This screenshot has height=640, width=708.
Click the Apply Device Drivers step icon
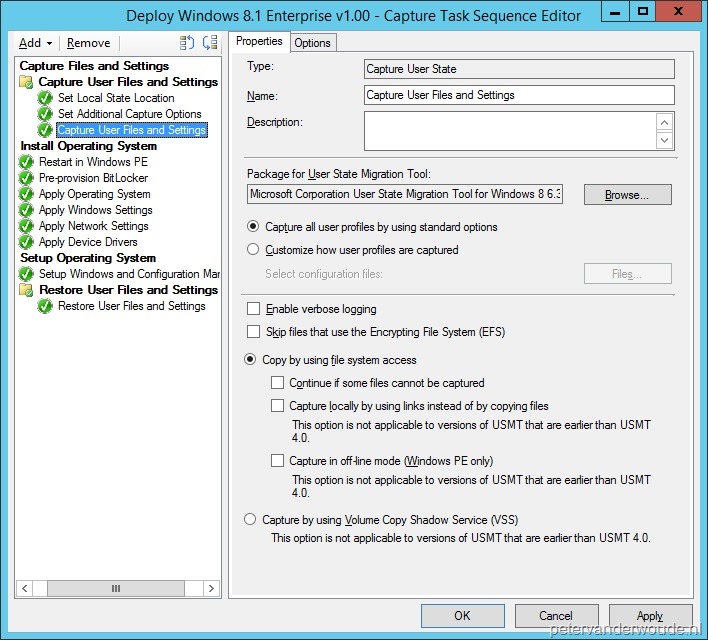tap(27, 242)
